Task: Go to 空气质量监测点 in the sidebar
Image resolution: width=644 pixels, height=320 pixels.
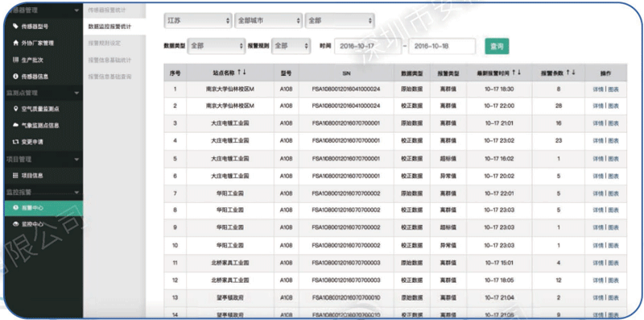Action: [x=40, y=109]
